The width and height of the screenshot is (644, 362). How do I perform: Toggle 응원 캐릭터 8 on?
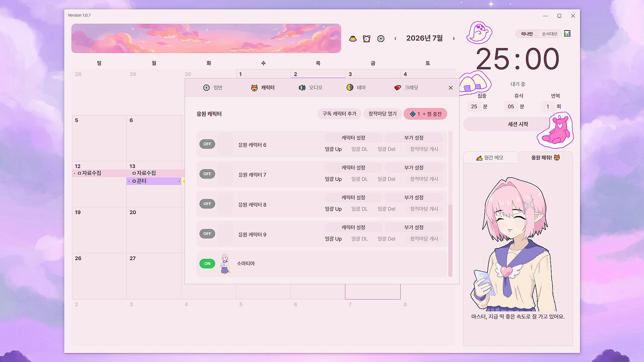[x=207, y=204]
